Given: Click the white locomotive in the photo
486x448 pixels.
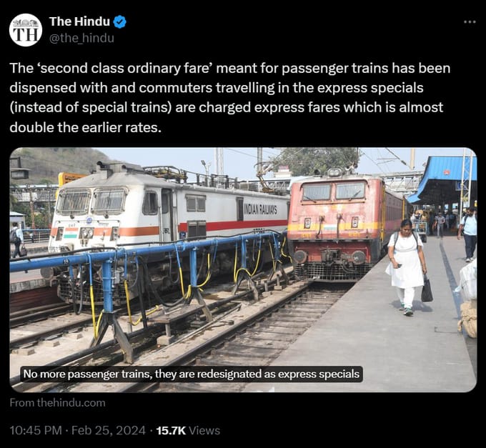Looking at the screenshot, I should (x=167, y=223).
